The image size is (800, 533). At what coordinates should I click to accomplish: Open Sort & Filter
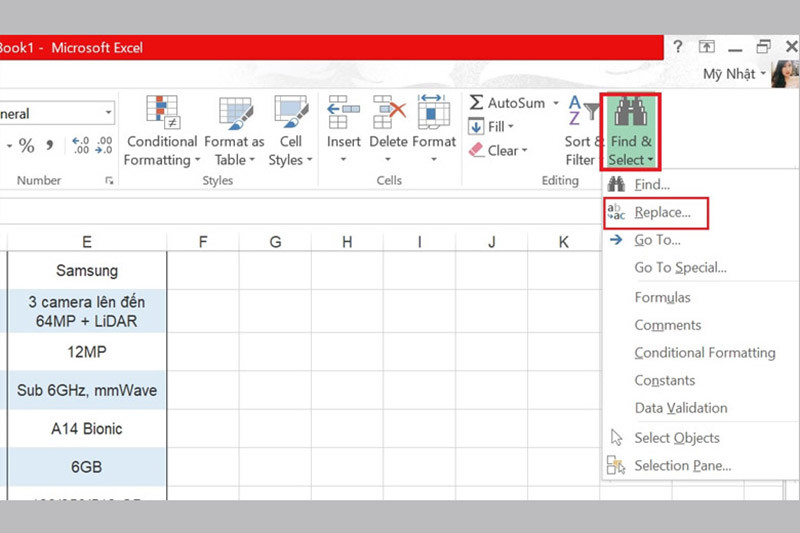(x=582, y=131)
